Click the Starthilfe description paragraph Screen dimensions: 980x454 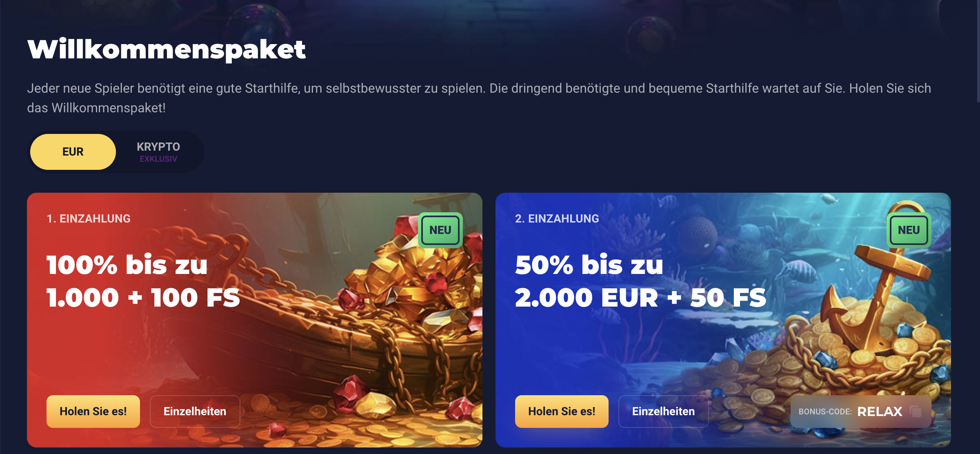point(479,98)
